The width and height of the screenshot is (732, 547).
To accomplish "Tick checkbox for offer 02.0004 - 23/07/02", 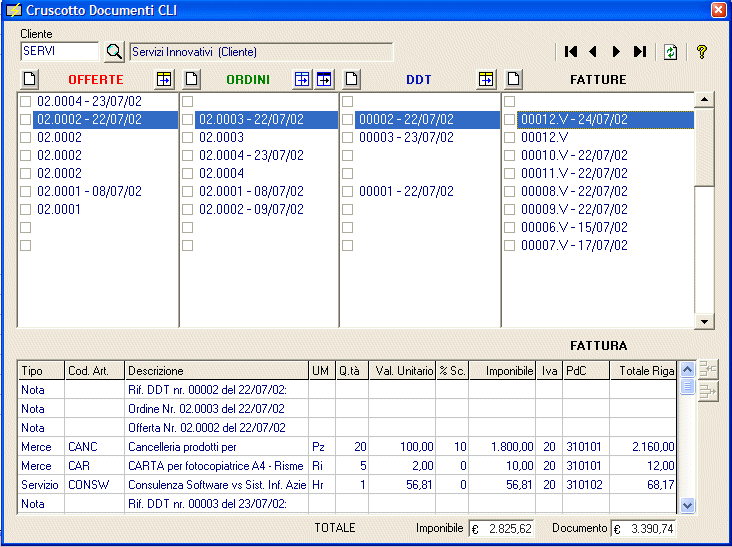I will (26, 101).
